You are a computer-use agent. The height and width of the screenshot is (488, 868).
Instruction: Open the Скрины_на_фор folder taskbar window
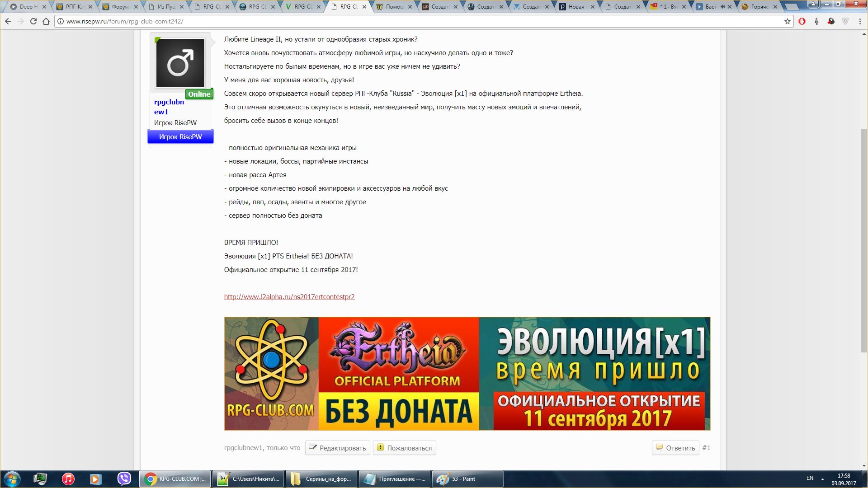point(321,479)
